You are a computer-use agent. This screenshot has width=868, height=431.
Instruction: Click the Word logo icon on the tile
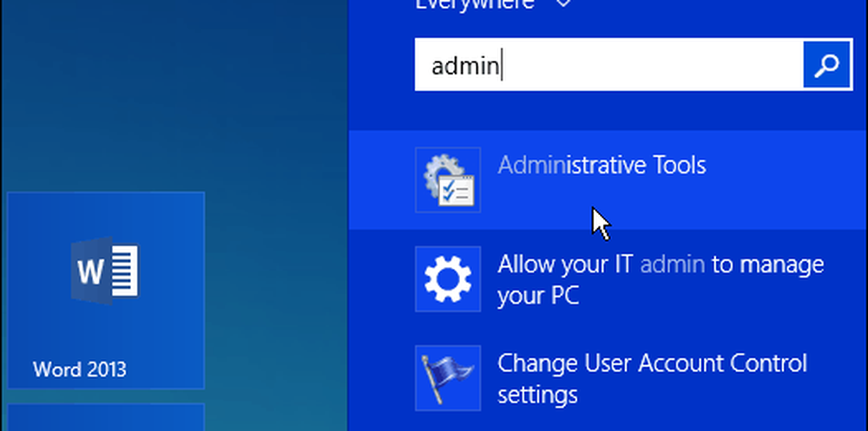coord(105,271)
